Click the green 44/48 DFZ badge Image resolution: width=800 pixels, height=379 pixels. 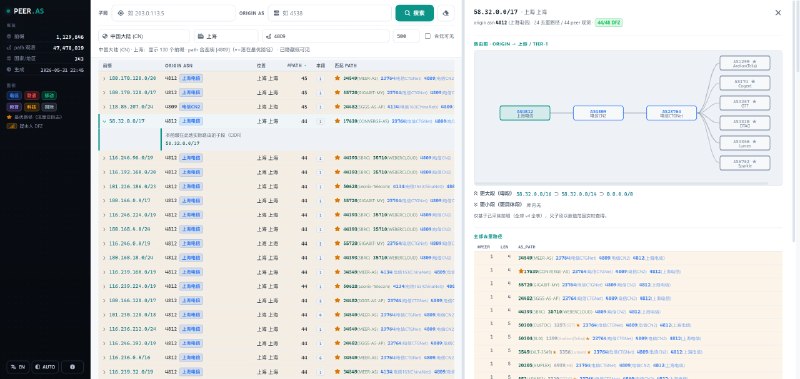click(608, 23)
